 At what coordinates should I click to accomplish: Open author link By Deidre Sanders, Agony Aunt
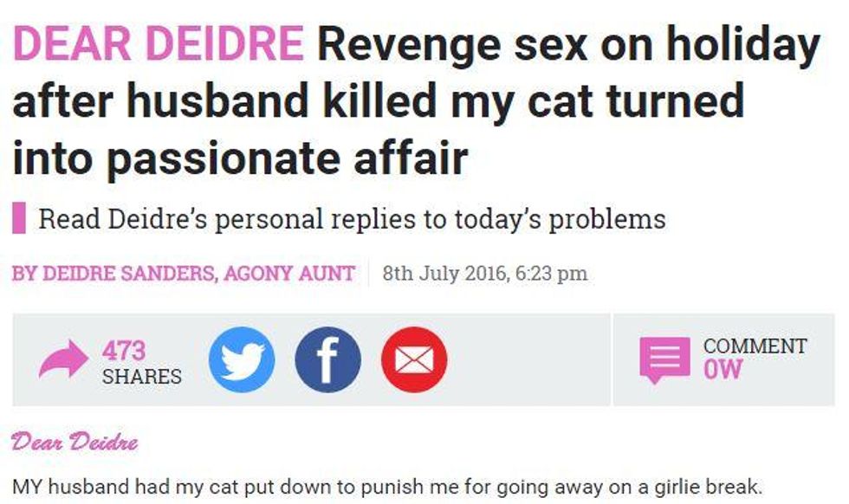(x=184, y=273)
